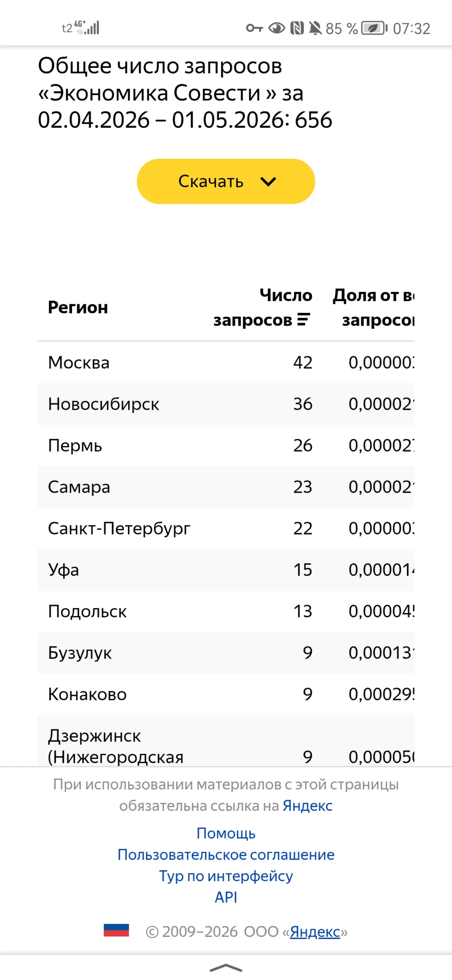Tap the Russian flag language icon
Screen dimensions: 452x980
pos(116,930)
